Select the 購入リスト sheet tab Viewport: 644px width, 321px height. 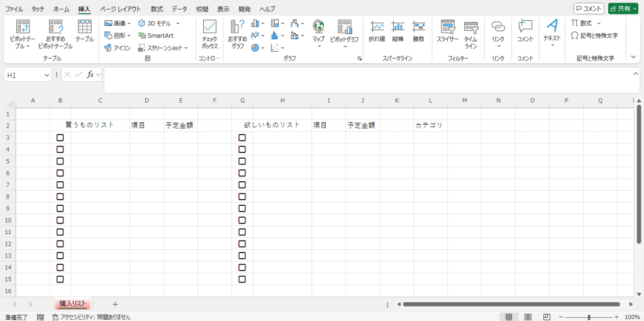click(x=72, y=304)
